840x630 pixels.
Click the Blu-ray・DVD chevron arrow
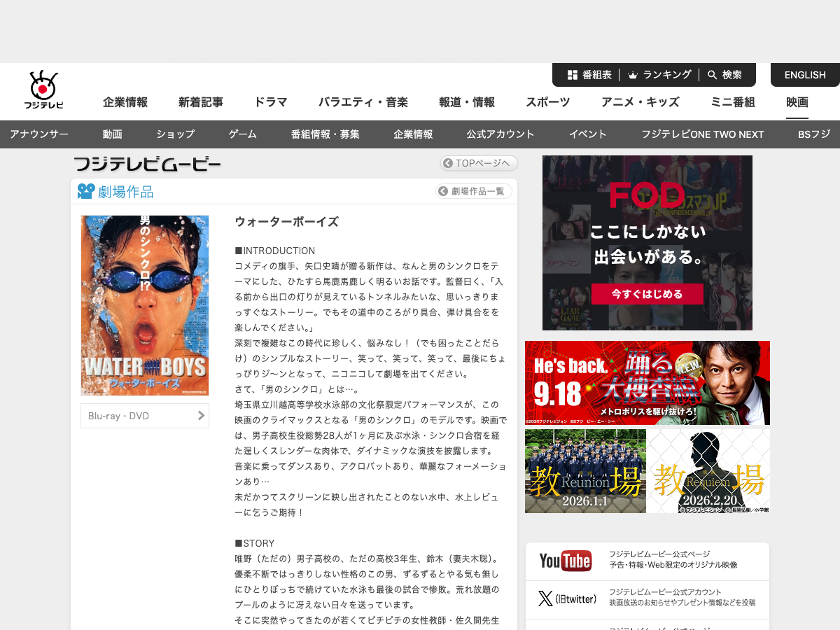click(201, 416)
